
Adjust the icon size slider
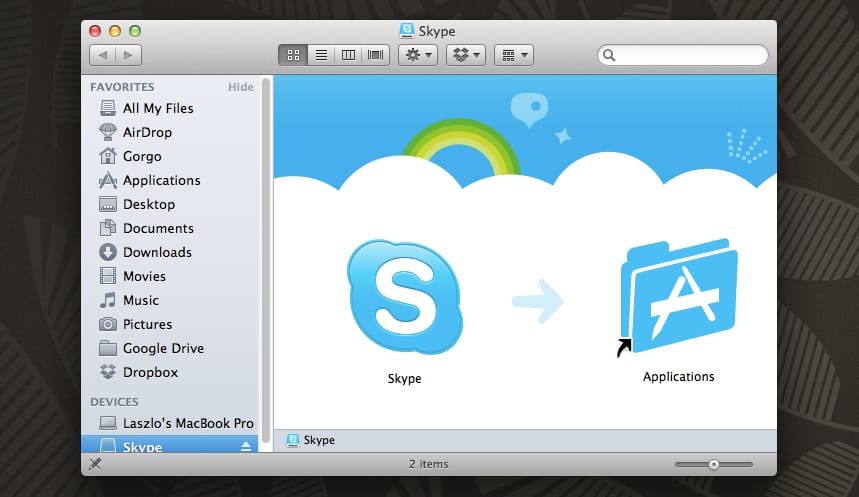(x=713, y=465)
